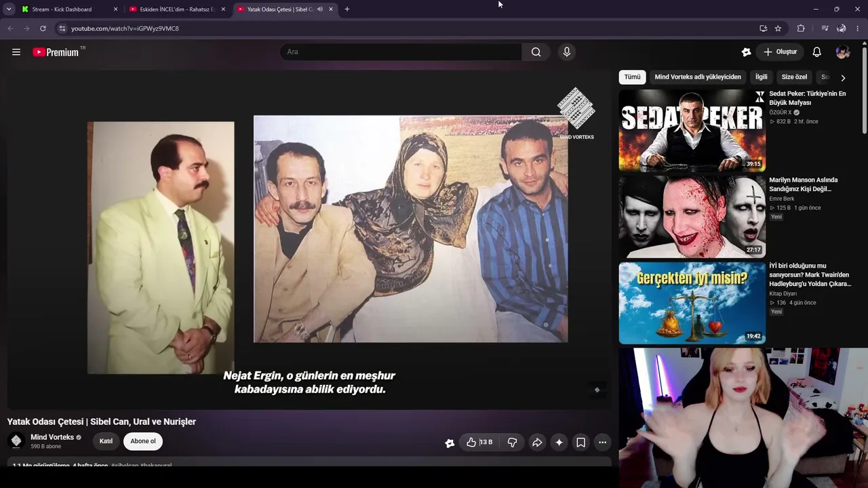Image resolution: width=868 pixels, height=488 pixels.
Task: Select the Size özel filter chip
Action: point(794,77)
